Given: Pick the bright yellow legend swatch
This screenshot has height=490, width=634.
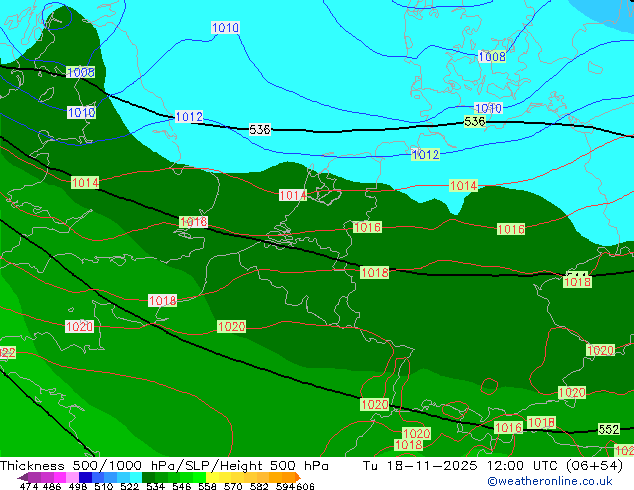Looking at the screenshot, I should pos(212,477).
